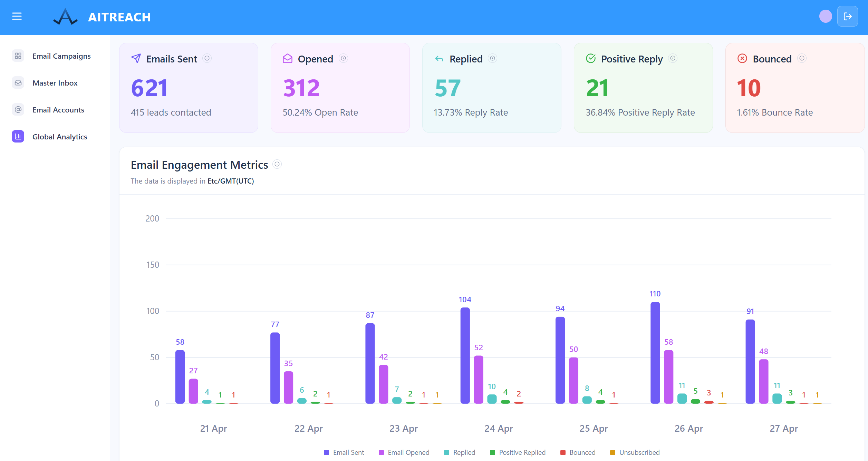This screenshot has height=461, width=868.
Task: Toggle Email Opened series in legend
Action: coord(404,452)
